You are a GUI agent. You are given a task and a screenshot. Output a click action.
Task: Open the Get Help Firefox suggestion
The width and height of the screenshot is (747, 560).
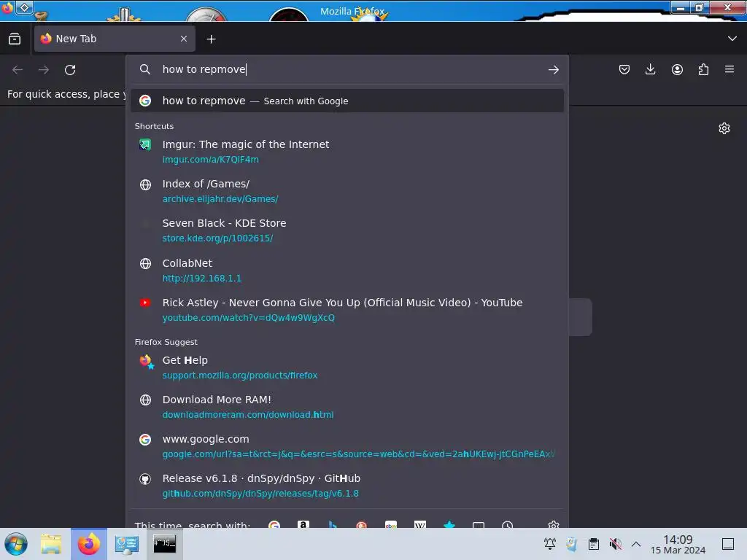(347, 367)
